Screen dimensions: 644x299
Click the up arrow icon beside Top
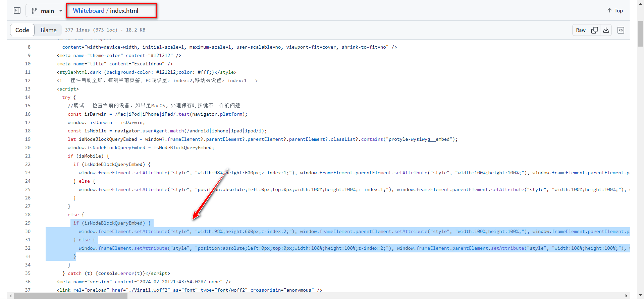pos(609,10)
